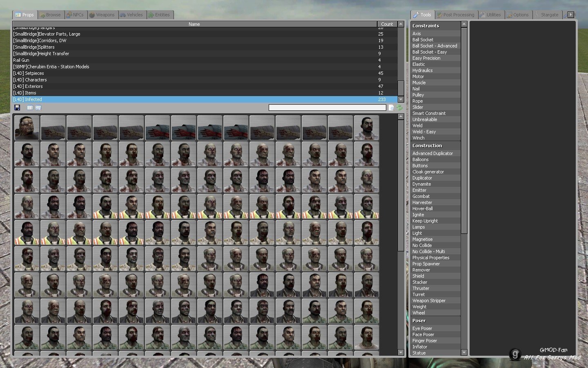Select the Balloons construction tool
The image size is (588, 368).
[x=421, y=159]
